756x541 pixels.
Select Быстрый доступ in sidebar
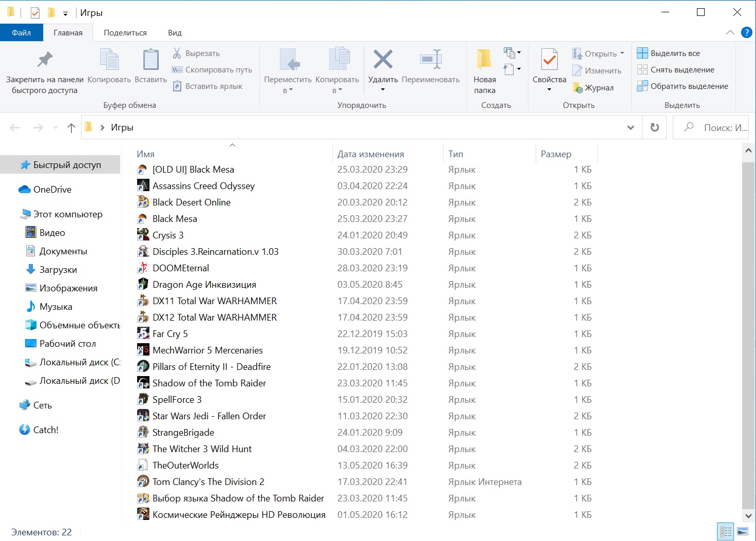[x=61, y=165]
